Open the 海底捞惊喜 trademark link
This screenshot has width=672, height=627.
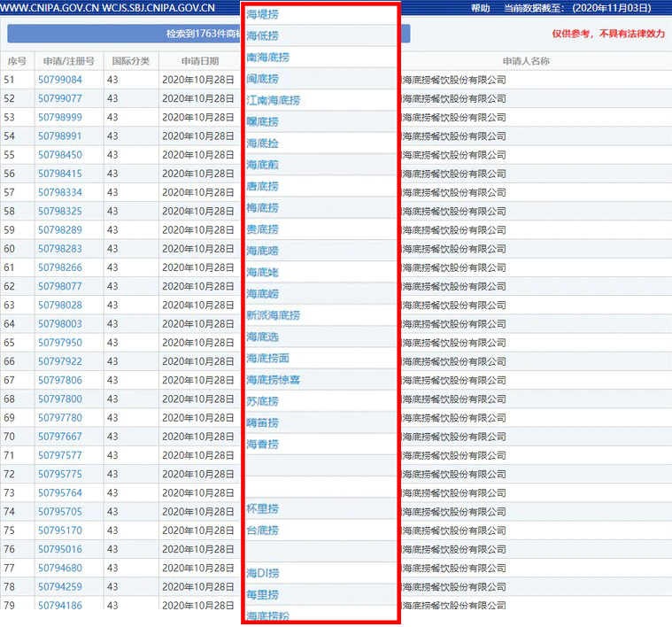pos(273,380)
